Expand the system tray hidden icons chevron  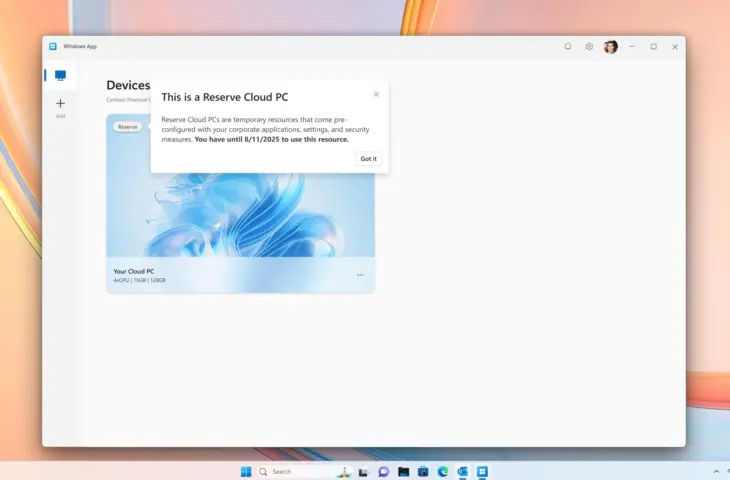[716, 472]
